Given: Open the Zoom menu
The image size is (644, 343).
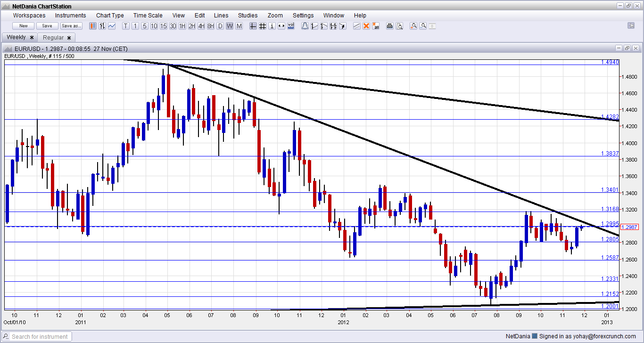Looking at the screenshot, I should tap(275, 15).
